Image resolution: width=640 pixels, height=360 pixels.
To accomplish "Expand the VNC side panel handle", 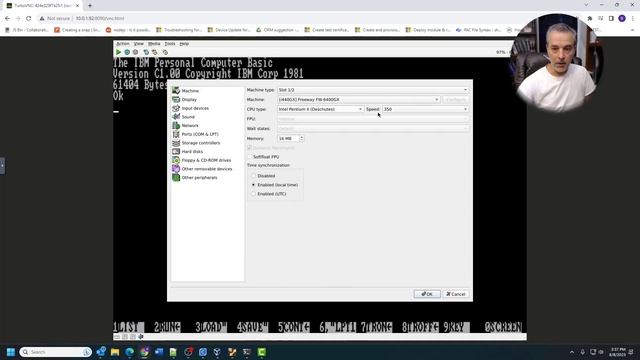I will (x=2, y=165).
